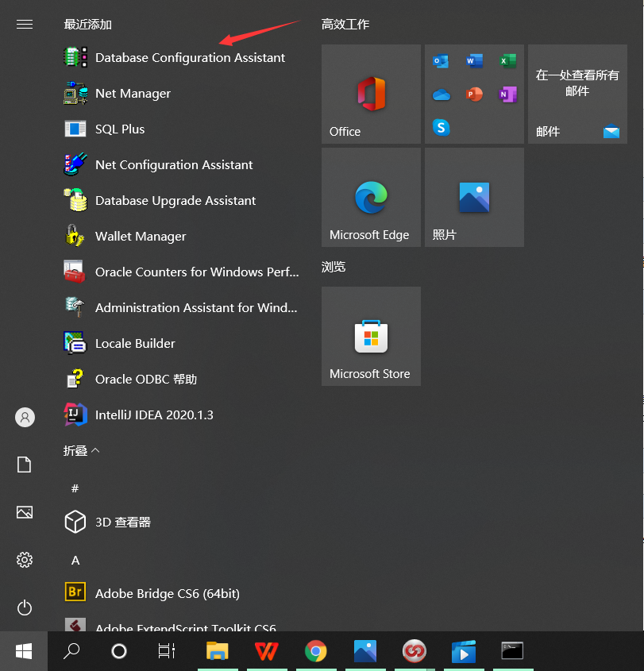This screenshot has height=671, width=644.
Task: Click 'Wallet Manager' label text
Action: (x=141, y=236)
